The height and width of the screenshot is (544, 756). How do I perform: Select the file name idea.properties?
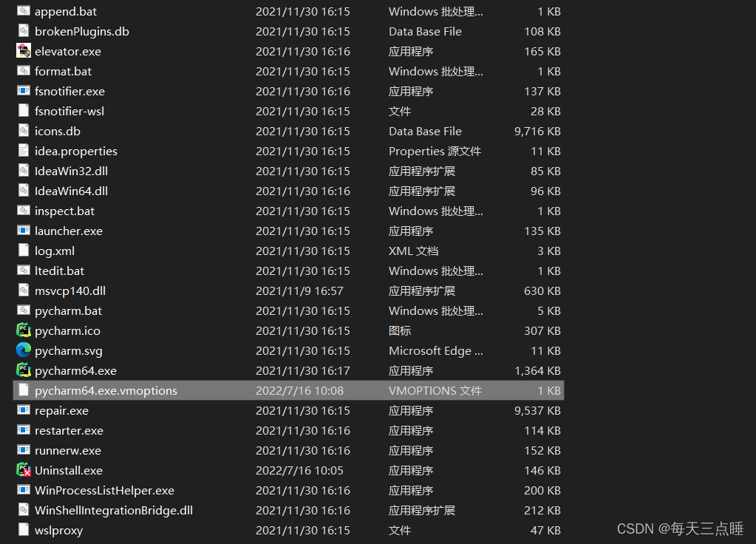pos(75,152)
